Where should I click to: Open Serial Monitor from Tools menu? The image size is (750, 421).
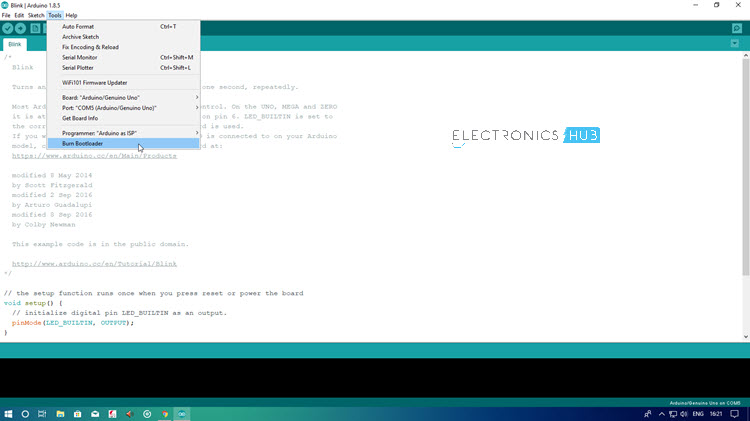tap(123, 57)
